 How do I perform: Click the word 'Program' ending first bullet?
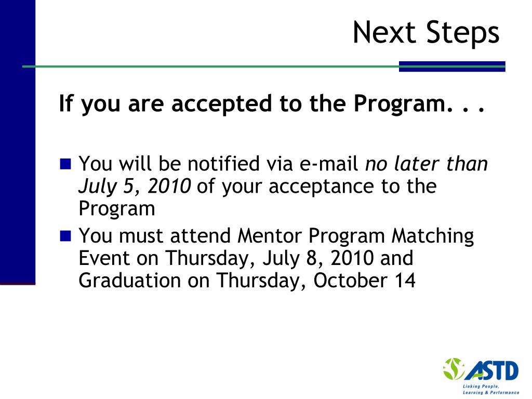[x=117, y=209]
